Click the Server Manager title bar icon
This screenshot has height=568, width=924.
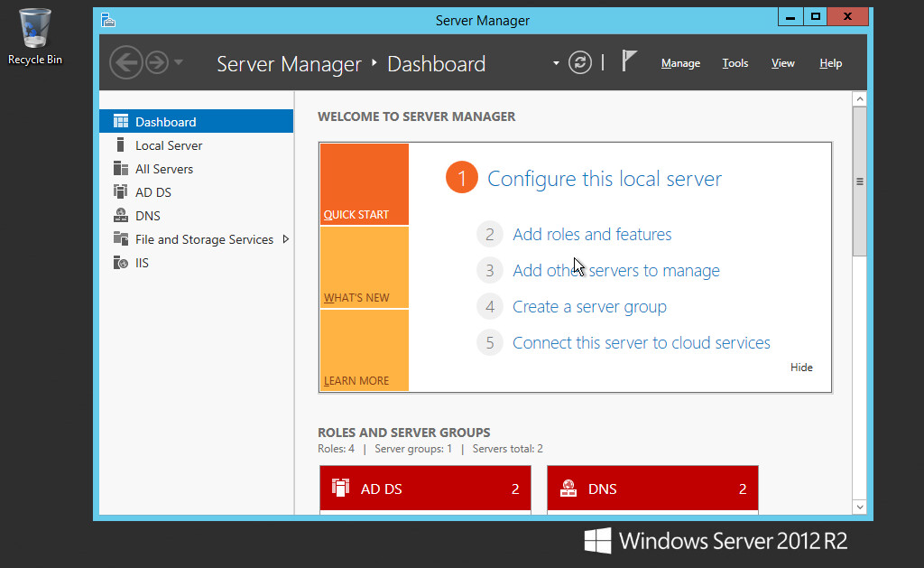pyautogui.click(x=108, y=20)
